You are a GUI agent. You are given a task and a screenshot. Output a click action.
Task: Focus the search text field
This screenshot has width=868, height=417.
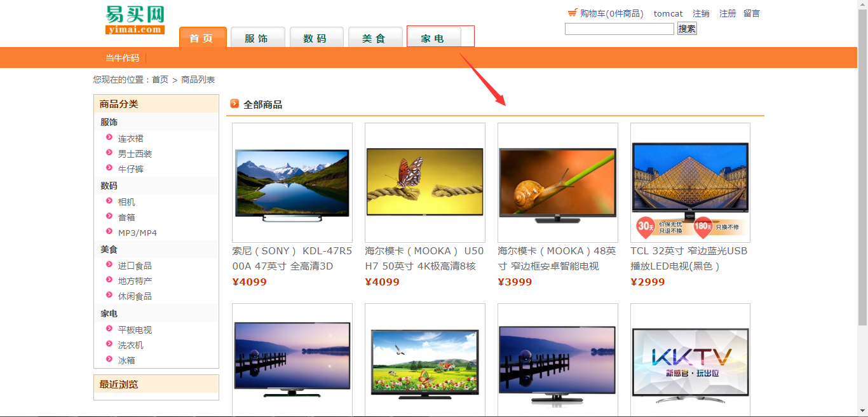click(x=620, y=29)
